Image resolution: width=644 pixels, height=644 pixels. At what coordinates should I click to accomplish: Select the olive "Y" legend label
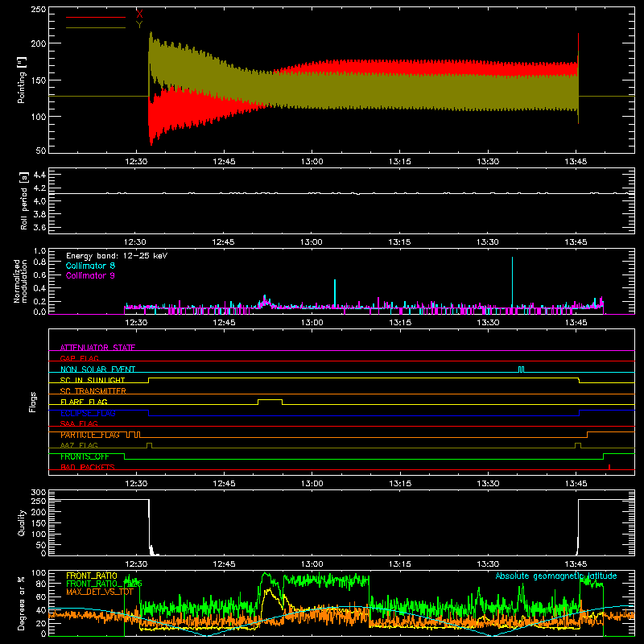[139, 25]
